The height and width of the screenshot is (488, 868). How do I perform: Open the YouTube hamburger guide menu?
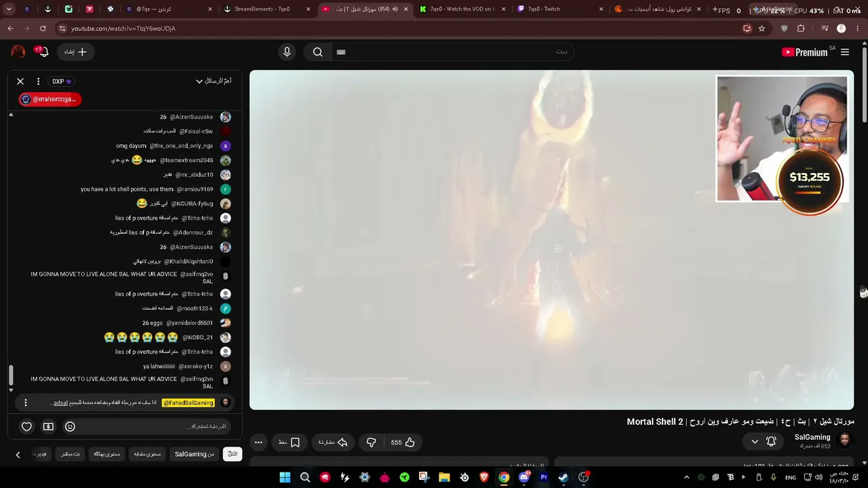point(845,52)
